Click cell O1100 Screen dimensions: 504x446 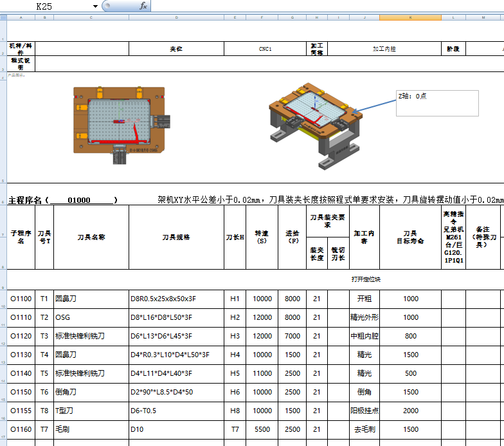point(21,299)
